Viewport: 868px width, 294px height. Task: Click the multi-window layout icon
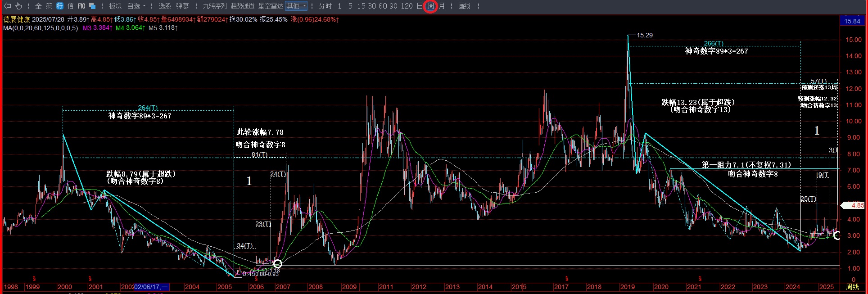pos(92,6)
